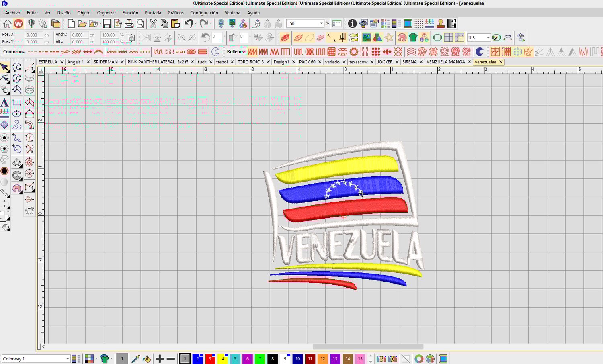The height and width of the screenshot is (364, 603).
Task: Click the spiral fill stitch icon
Action: pos(422,51)
